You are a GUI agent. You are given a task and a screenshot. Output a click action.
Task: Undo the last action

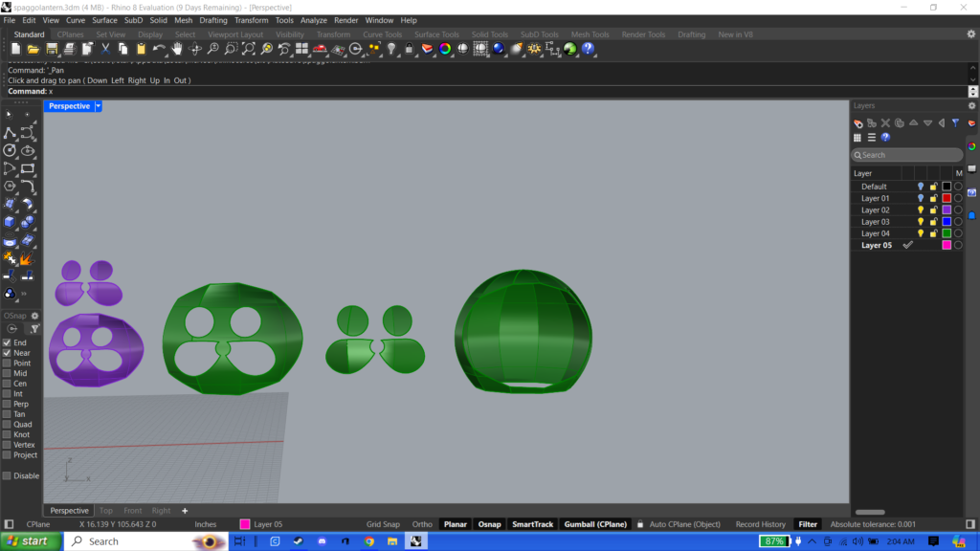click(x=159, y=49)
